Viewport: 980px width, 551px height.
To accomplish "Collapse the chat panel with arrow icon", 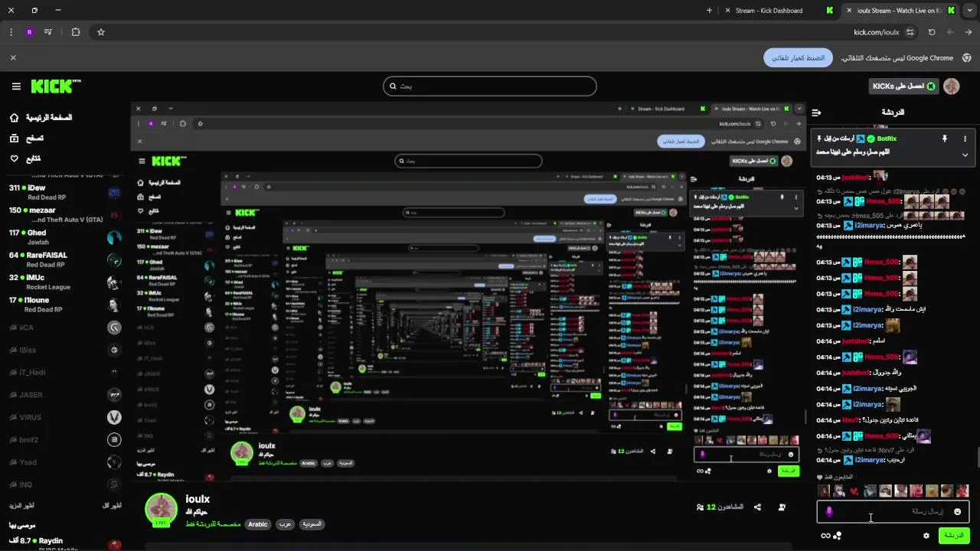I will (816, 112).
